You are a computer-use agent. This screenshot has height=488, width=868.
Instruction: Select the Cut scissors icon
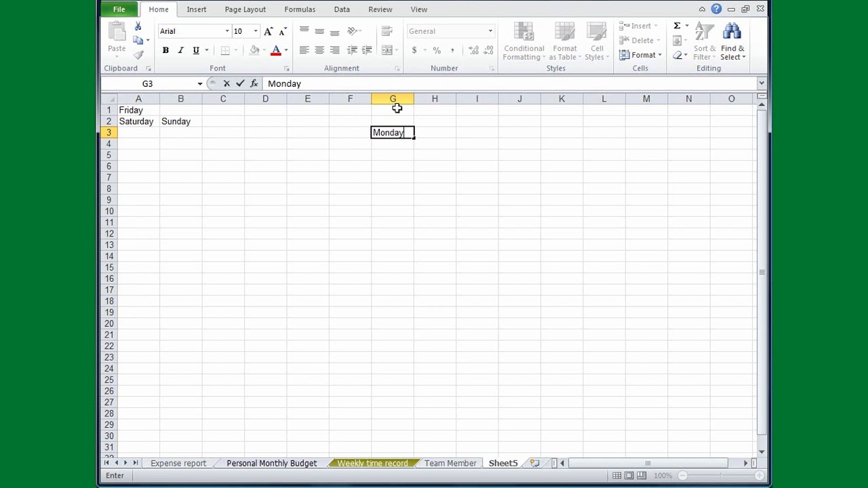coord(138,26)
